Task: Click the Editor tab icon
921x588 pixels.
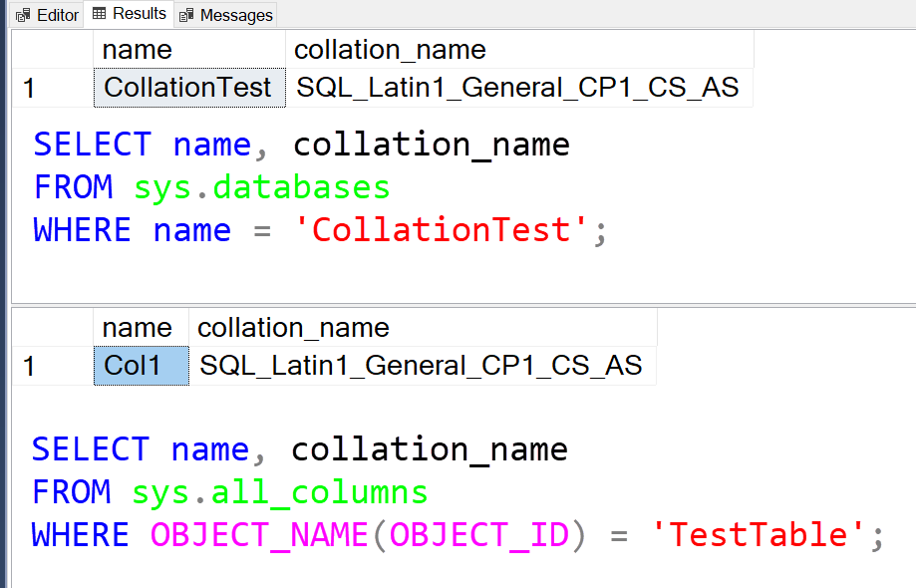Action: pos(23,16)
